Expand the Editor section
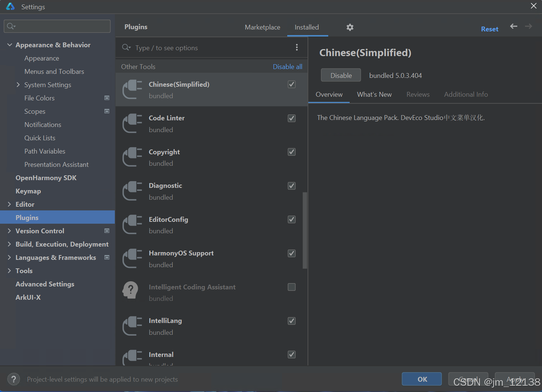 click(9, 204)
